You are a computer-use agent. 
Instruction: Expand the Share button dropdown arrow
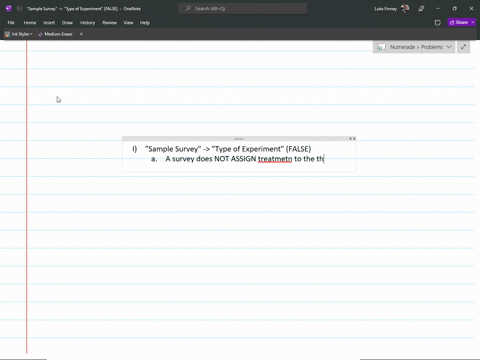(x=473, y=22)
